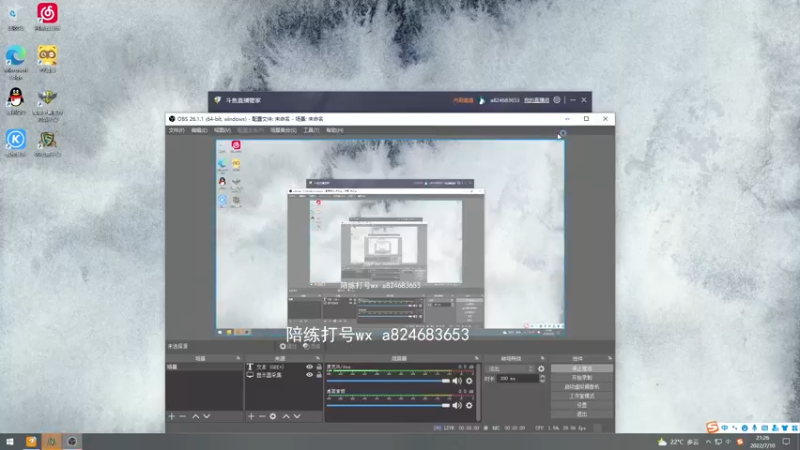Open microphone channel settings gear
Image resolution: width=800 pixels, height=450 pixels.
pos(469,381)
